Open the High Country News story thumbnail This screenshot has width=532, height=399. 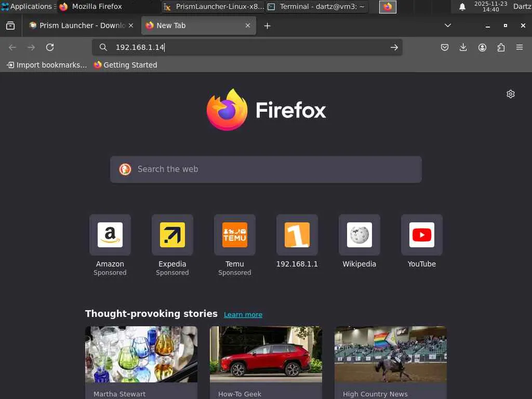(391, 354)
